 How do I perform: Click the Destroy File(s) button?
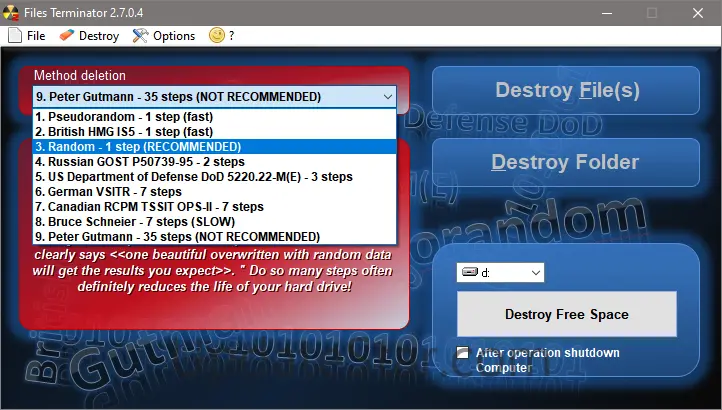(x=566, y=90)
